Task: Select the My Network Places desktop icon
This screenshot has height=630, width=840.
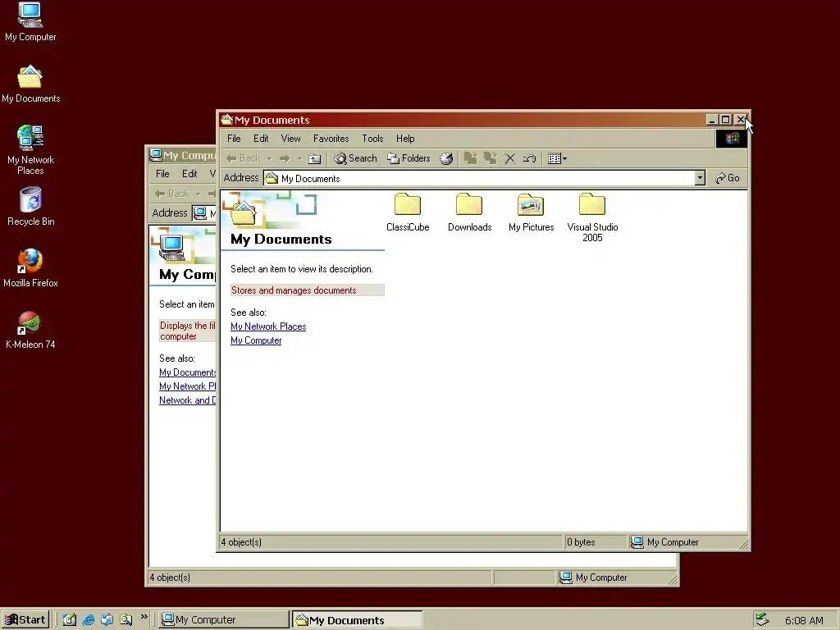Action: 30,151
